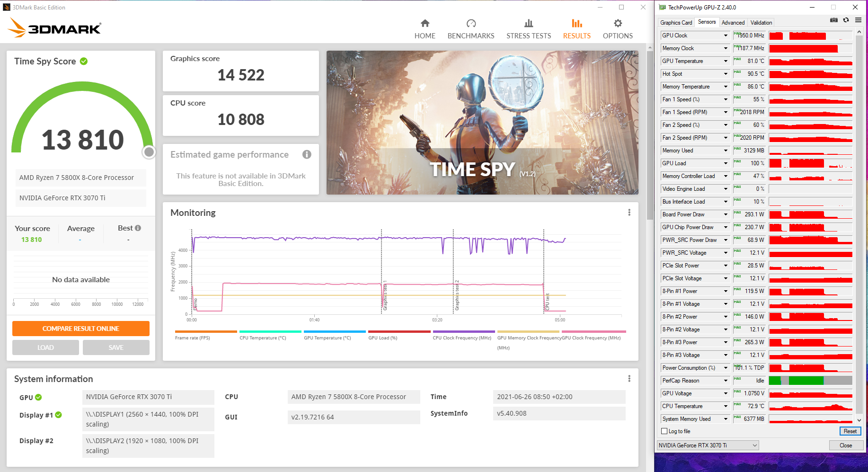Open the System information three-dot menu
This screenshot has height=472, width=868.
click(x=629, y=379)
